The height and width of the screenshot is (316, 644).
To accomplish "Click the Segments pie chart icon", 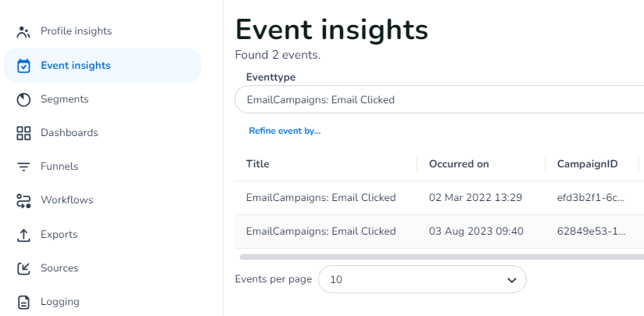I will tap(23, 99).
